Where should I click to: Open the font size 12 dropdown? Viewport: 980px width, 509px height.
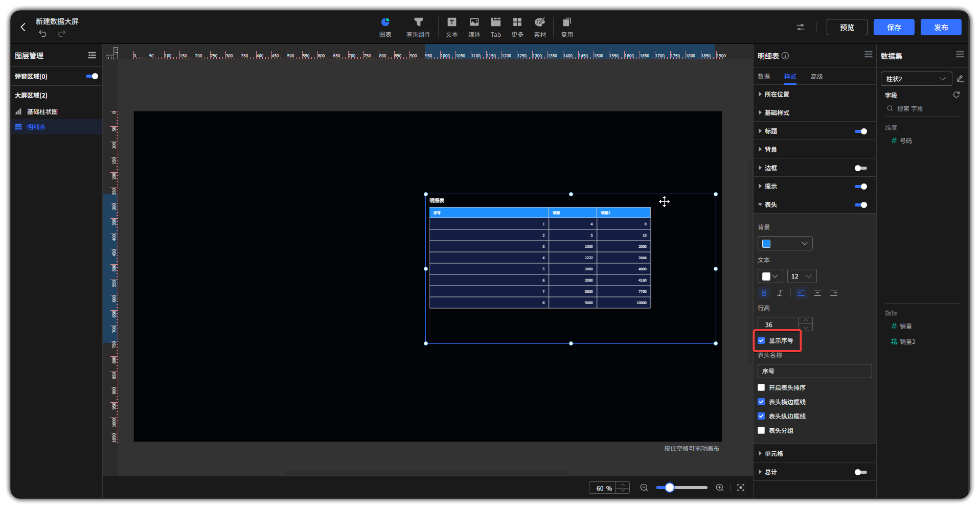(802, 276)
